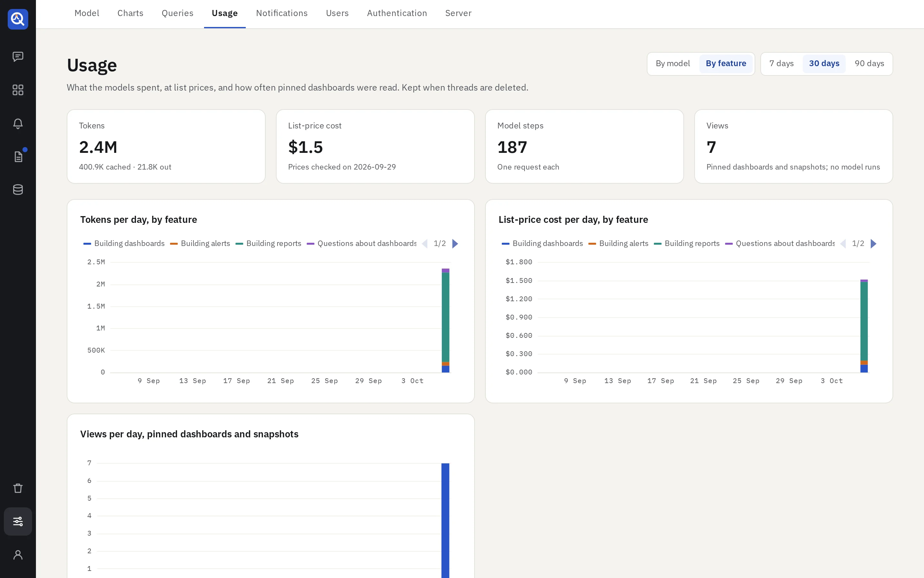This screenshot has height=578, width=924.
Task: Open the database sidebar icon
Action: coord(18,189)
